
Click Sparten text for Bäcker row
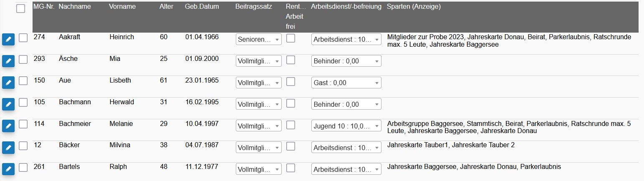point(451,145)
